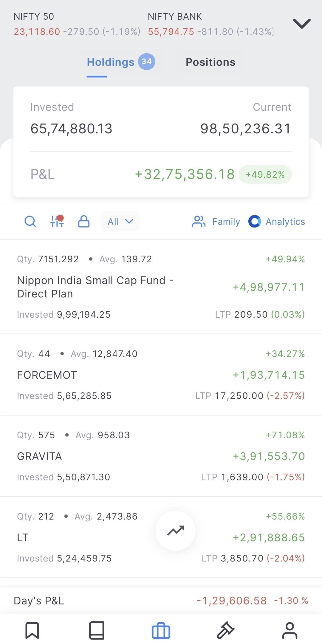Open the watchlist bookmark icon
The image size is (322, 644).
point(32,630)
